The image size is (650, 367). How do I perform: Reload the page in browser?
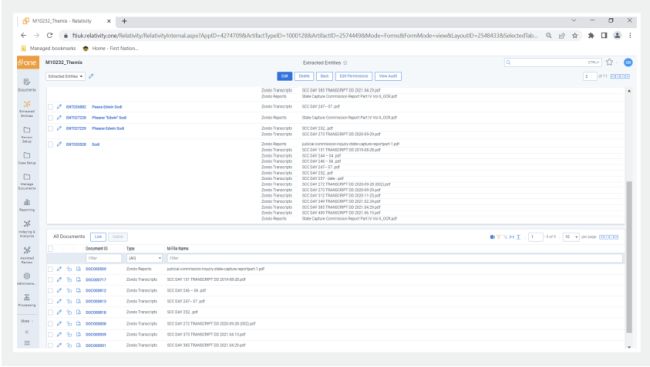pos(50,36)
